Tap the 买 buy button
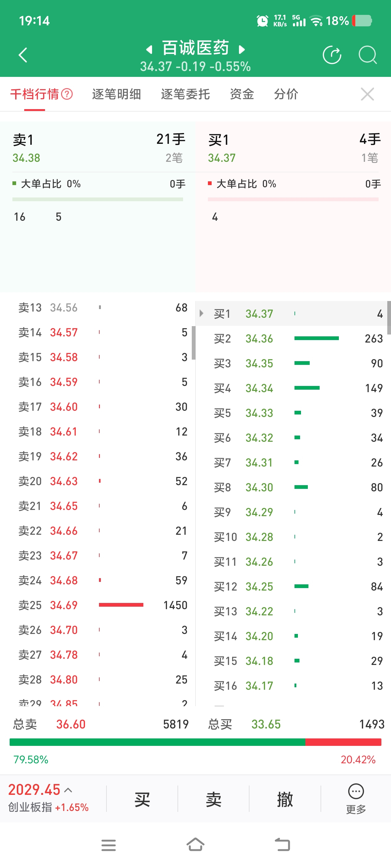The width and height of the screenshot is (391, 868). (x=142, y=799)
